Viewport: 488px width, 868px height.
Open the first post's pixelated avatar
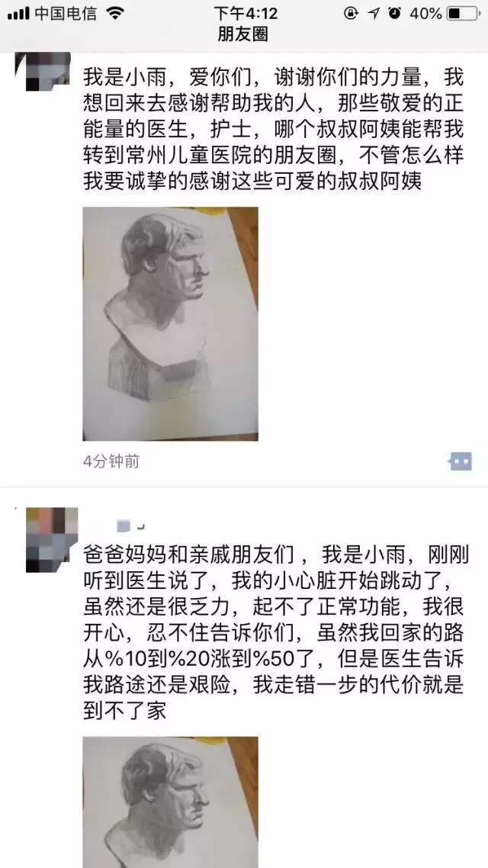[43, 72]
